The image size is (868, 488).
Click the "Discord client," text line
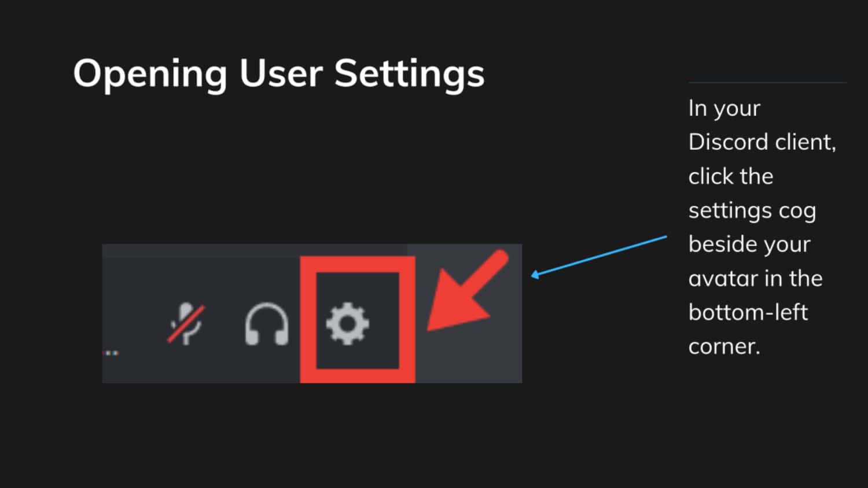pyautogui.click(x=762, y=142)
